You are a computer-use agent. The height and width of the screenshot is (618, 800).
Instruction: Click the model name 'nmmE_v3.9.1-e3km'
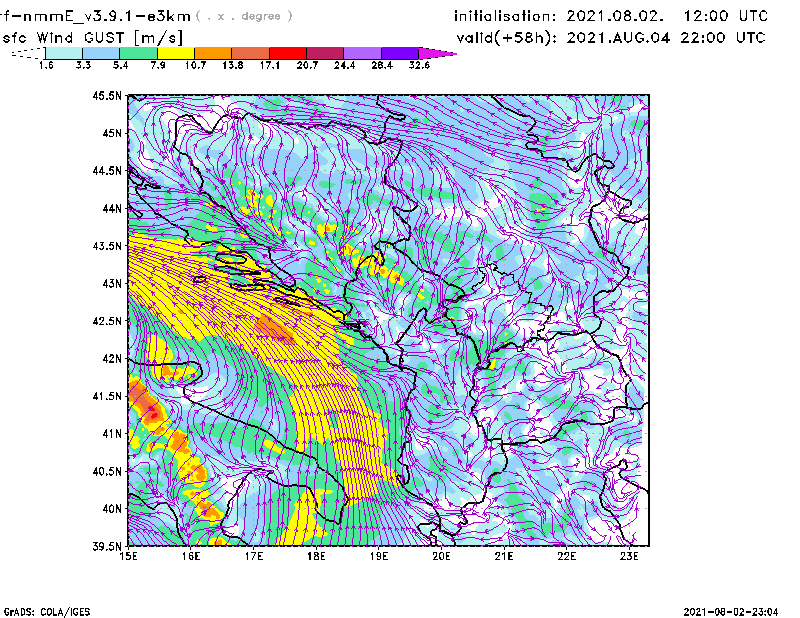tap(107, 16)
